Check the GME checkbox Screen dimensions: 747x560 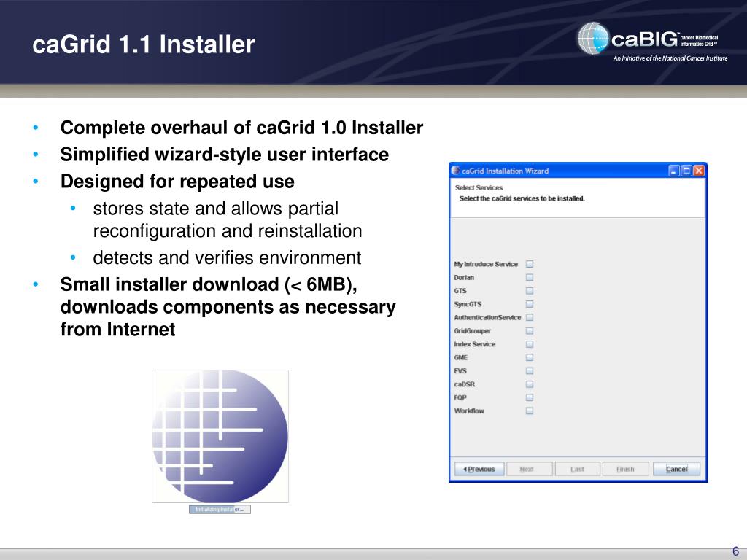[530, 357]
